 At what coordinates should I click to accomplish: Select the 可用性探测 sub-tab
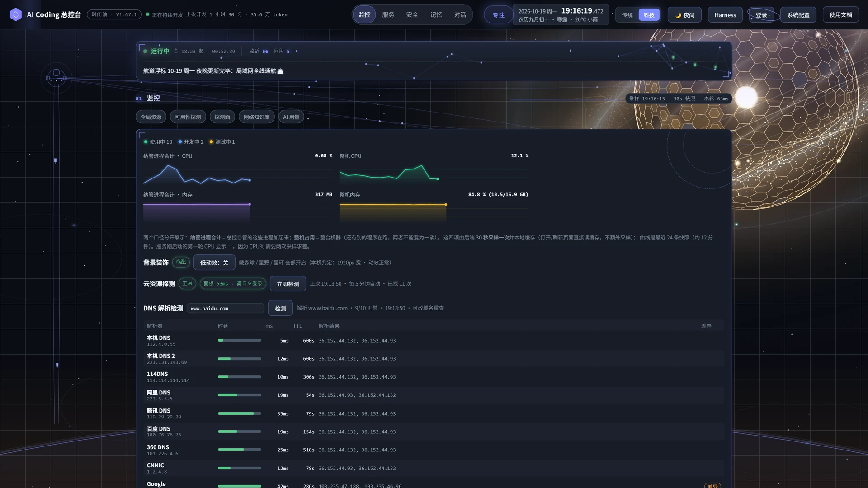(188, 117)
